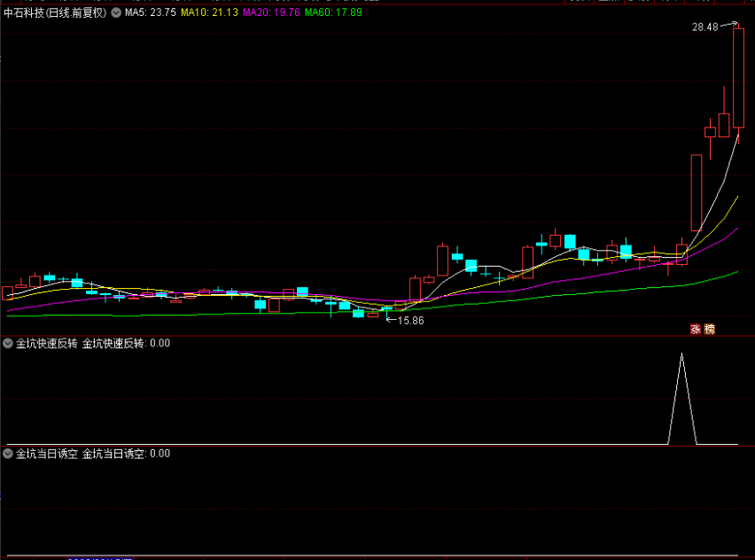Select the MA5: 23.75 label
This screenshot has width=755, height=560.
tap(151, 12)
